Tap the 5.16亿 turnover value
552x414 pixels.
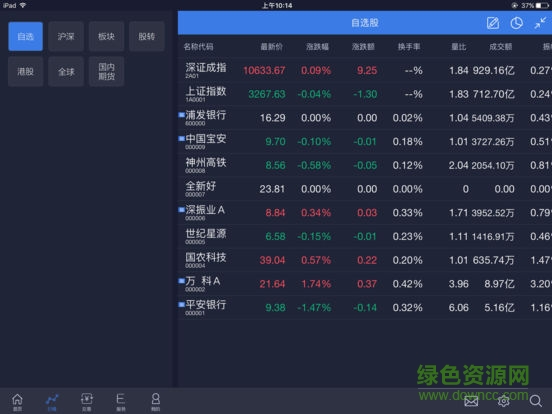[500, 307]
